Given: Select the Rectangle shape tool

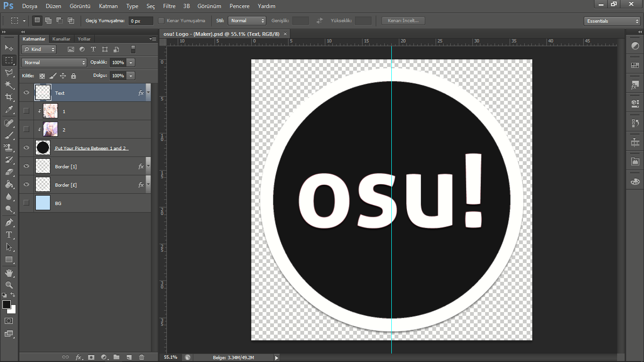Looking at the screenshot, I should tap(9, 259).
